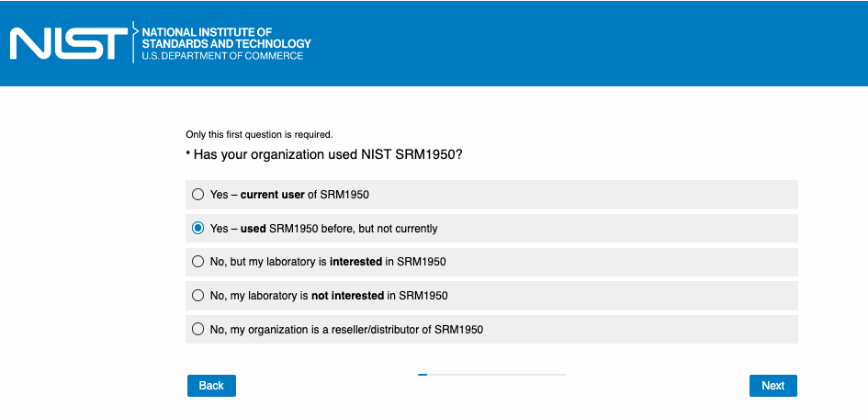The width and height of the screenshot is (868, 417).
Task: Click the National Institute of Standards and Technology text
Action: click(226, 38)
